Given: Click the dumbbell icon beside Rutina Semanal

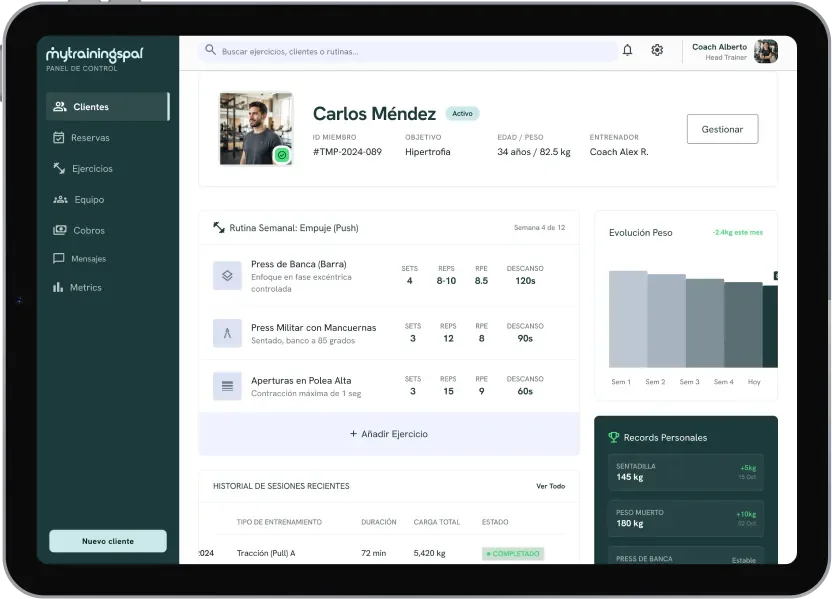Looking at the screenshot, I should click(219, 228).
